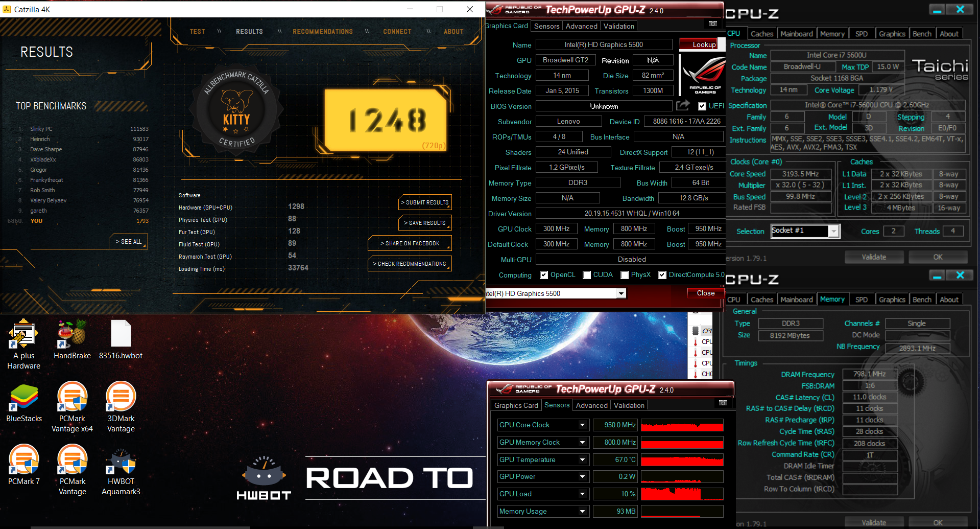This screenshot has width=980, height=529.
Task: Go to the Test section in Catzilla
Action: point(197,32)
